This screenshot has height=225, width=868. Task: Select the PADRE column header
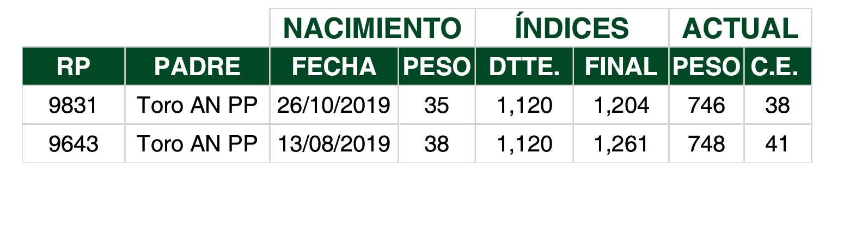(x=197, y=66)
